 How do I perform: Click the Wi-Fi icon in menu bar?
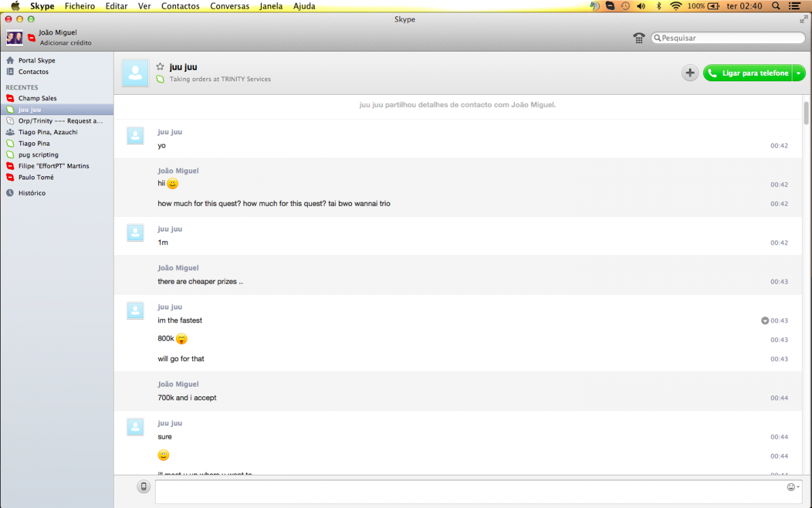tap(675, 6)
